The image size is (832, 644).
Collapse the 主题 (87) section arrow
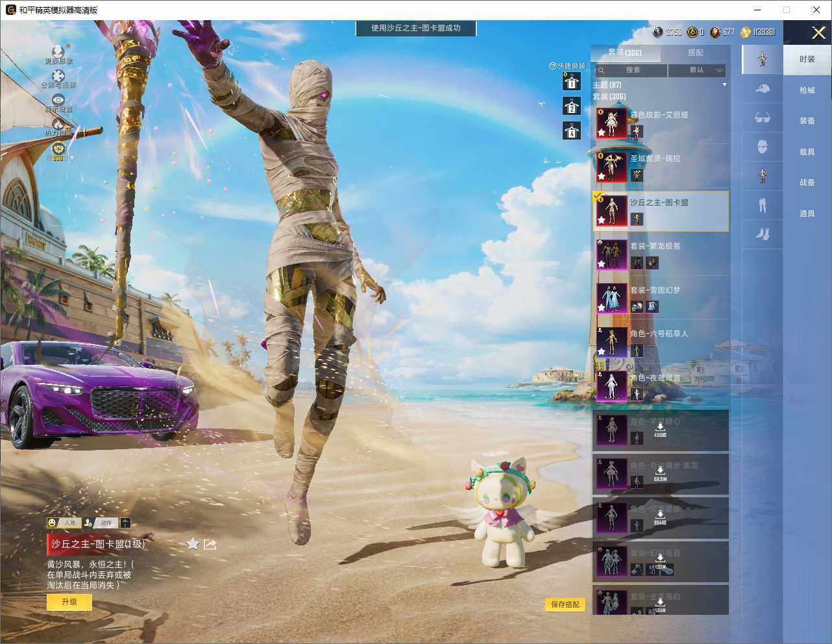pyautogui.click(x=724, y=85)
